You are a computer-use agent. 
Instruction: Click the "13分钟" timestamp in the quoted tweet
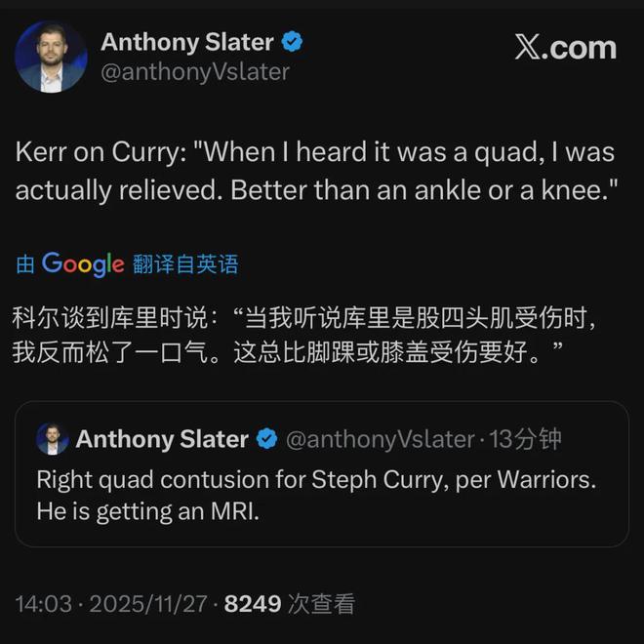click(x=526, y=440)
